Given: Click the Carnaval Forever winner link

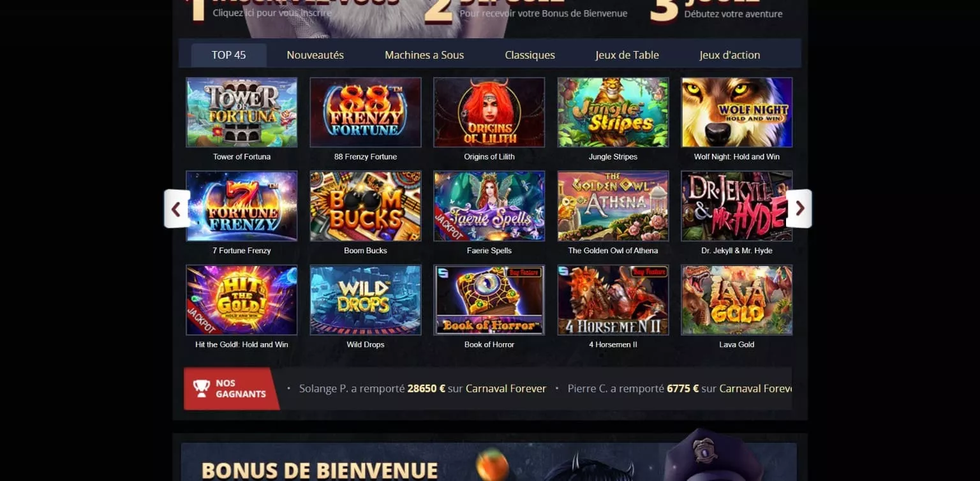Looking at the screenshot, I should pos(506,389).
